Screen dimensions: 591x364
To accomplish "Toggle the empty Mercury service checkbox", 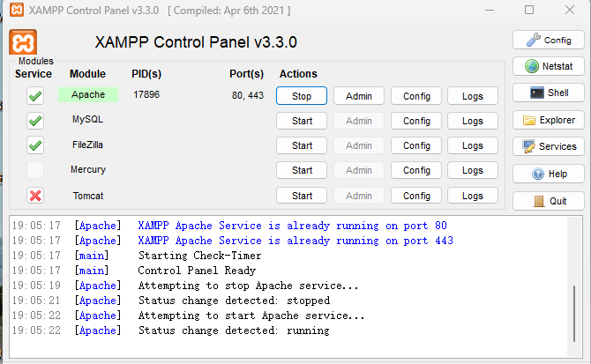I will pos(35,170).
